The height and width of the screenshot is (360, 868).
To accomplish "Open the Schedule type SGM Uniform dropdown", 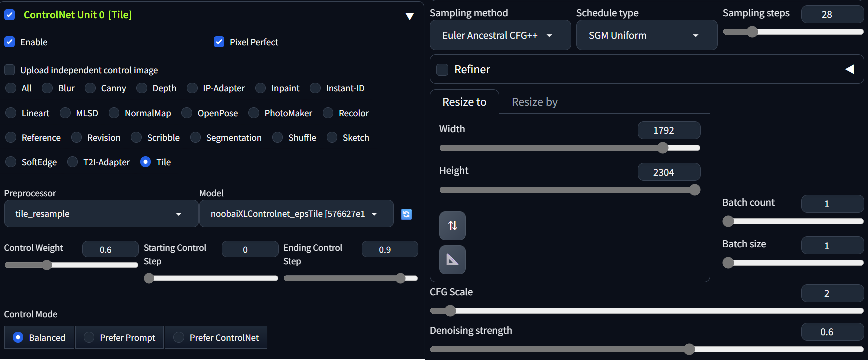I will (x=647, y=35).
